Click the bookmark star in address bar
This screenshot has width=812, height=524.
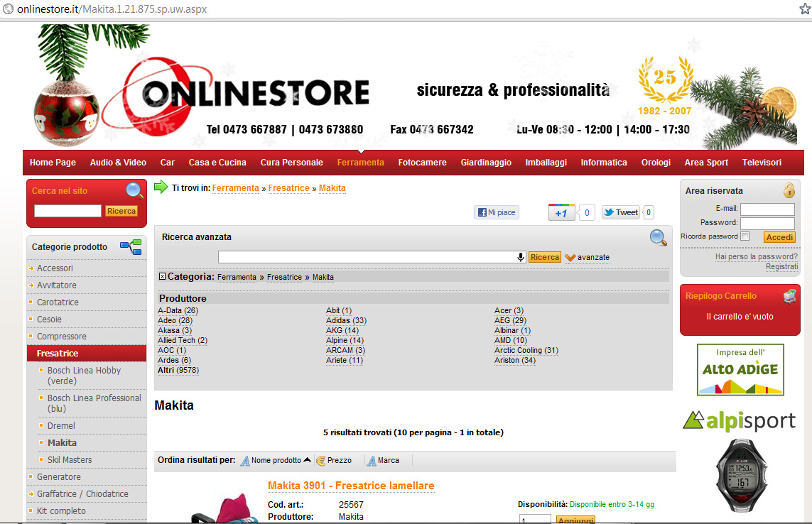coord(806,9)
